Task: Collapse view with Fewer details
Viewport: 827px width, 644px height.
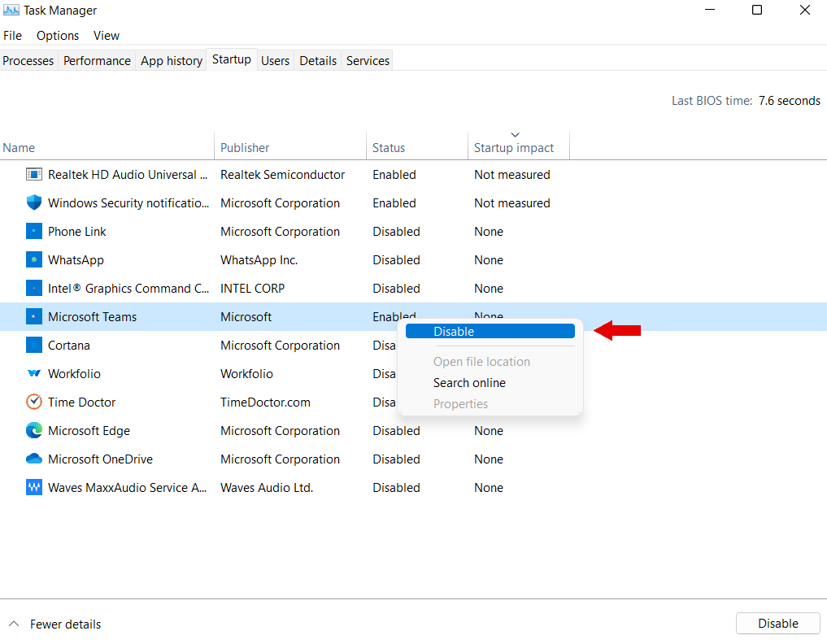Action: (x=55, y=624)
